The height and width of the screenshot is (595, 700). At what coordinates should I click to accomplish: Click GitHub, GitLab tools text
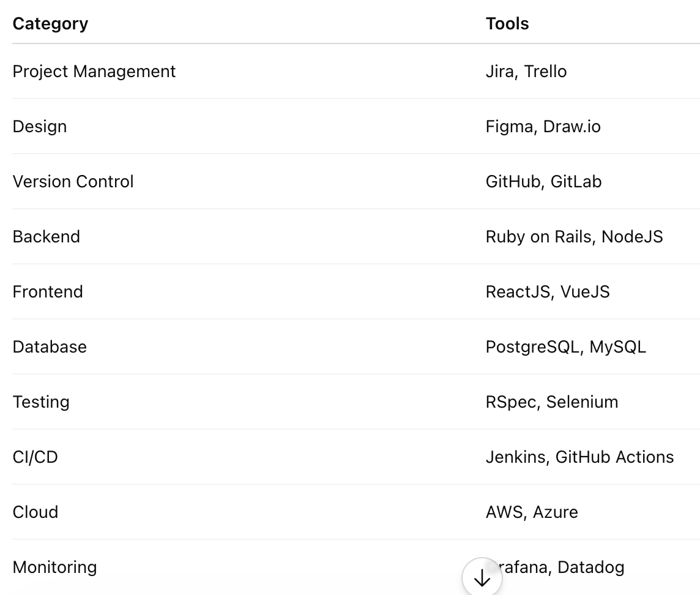point(543,181)
